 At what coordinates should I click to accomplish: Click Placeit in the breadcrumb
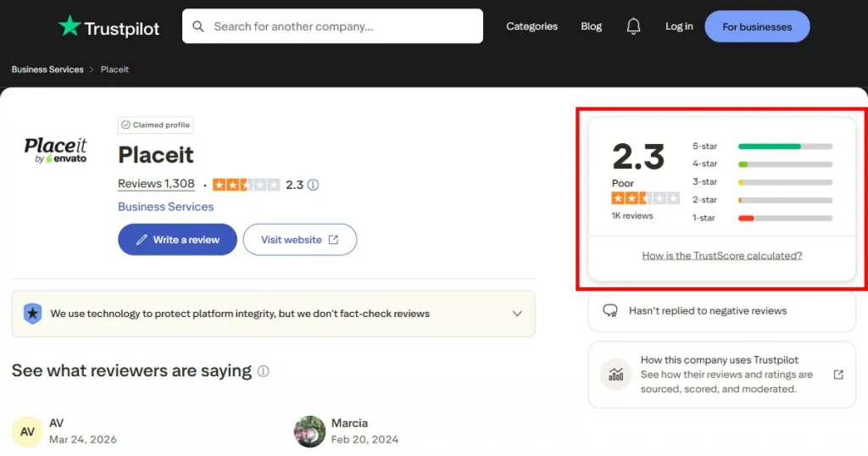114,70
